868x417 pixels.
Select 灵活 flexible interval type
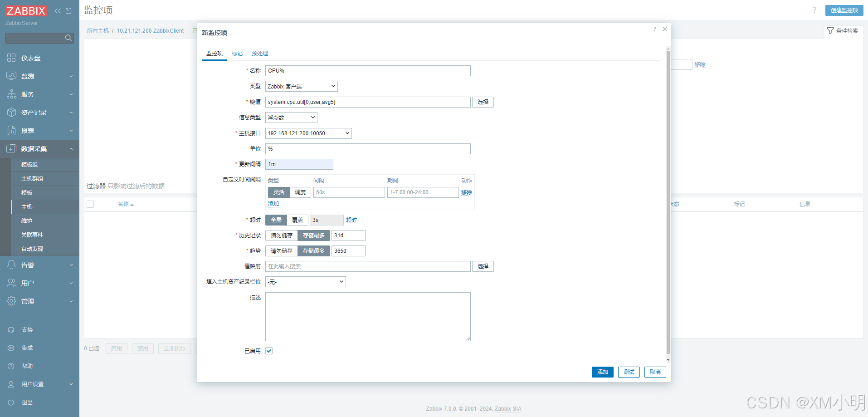[279, 192]
